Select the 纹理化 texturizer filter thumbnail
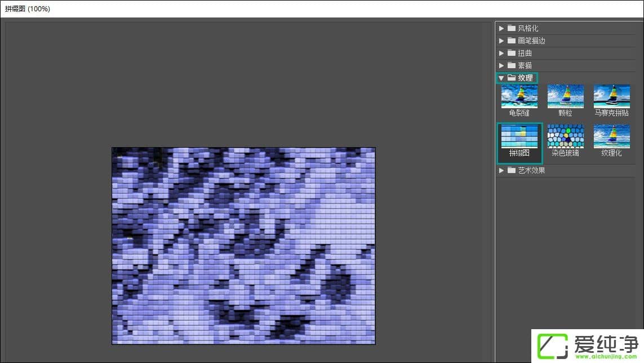This screenshot has height=363, width=644. pos(611,136)
